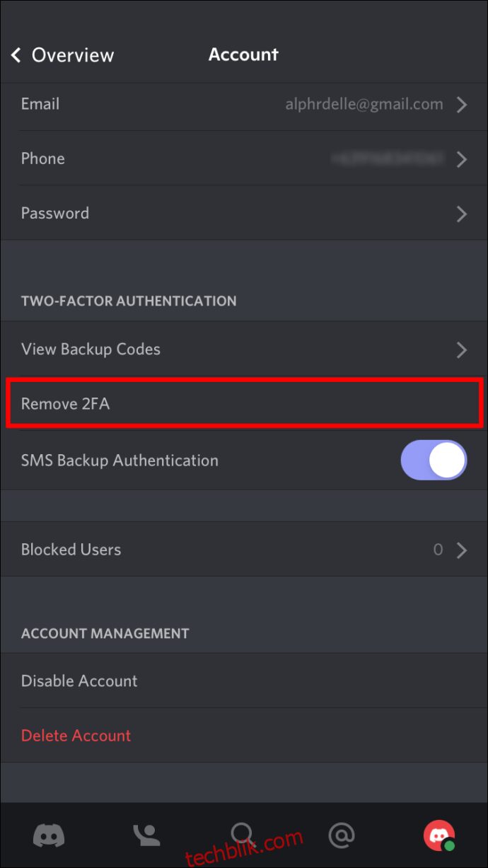Tap the red Delete Account link
Viewport: 488px width, 868px height.
(x=76, y=736)
